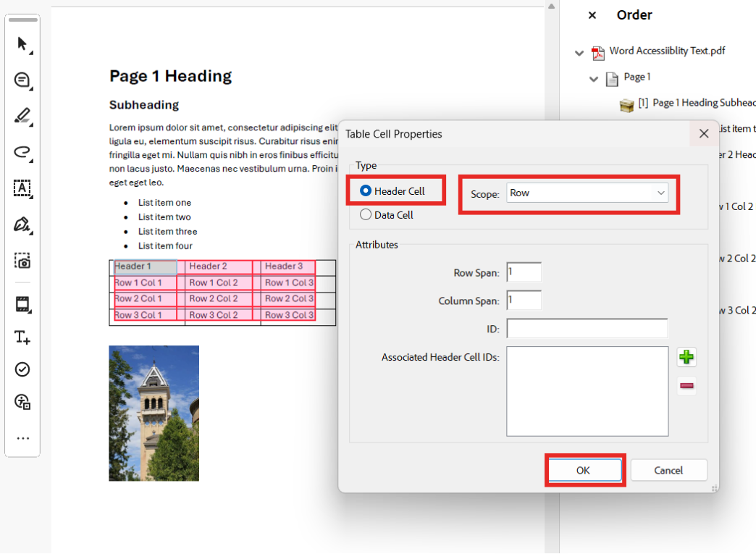Select the Header Cell radio button
The height and width of the screenshot is (554, 756).
[x=366, y=191]
